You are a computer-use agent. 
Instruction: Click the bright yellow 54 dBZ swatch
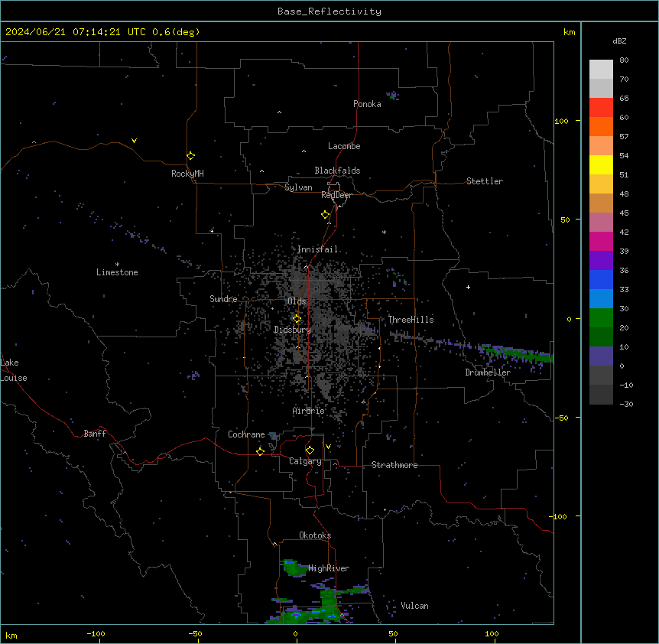(x=601, y=164)
